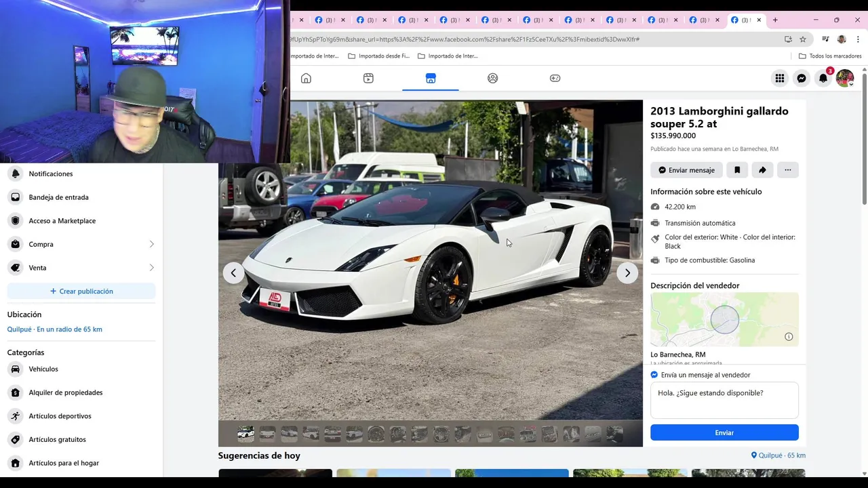
Task: Select Artículos gratuitos category
Action: (81, 439)
